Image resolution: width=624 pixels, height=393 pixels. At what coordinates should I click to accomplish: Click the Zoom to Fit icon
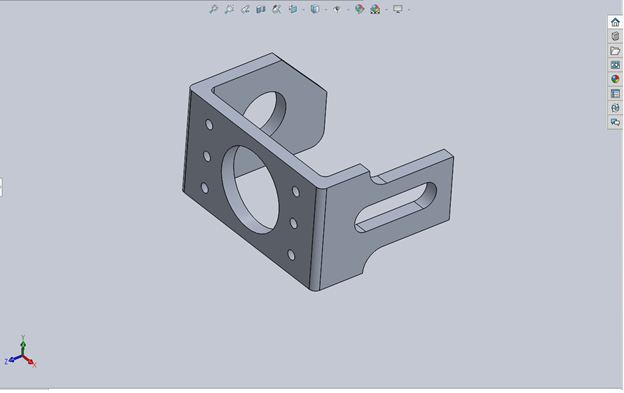[x=213, y=9]
